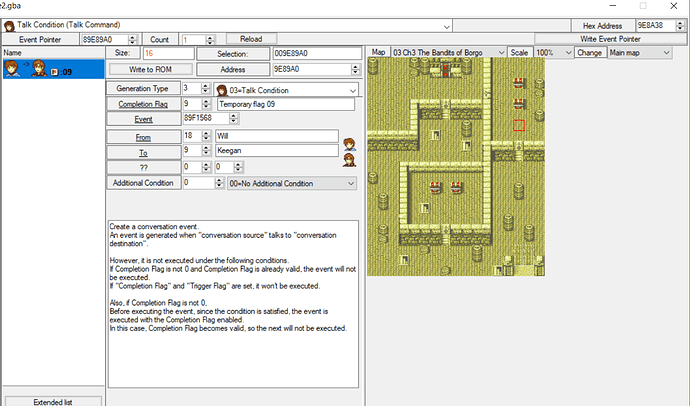Click the Event value field 89F1568
The width and height of the screenshot is (690, 406).
[x=206, y=118]
